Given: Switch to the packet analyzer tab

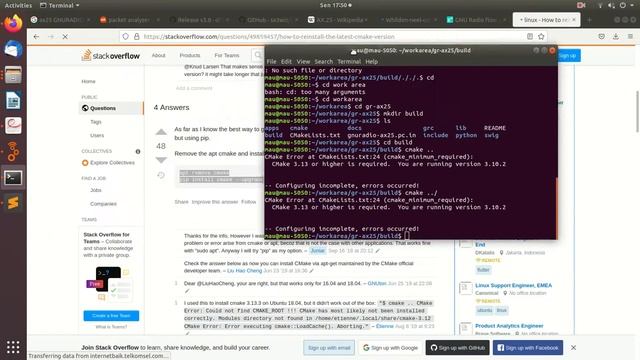Looking at the screenshot, I should [129, 20].
